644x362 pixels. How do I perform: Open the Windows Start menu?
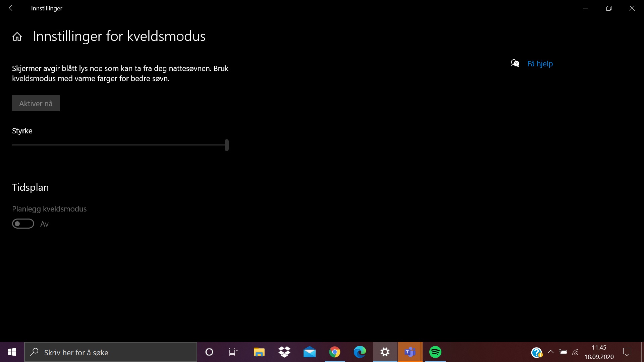tap(12, 352)
